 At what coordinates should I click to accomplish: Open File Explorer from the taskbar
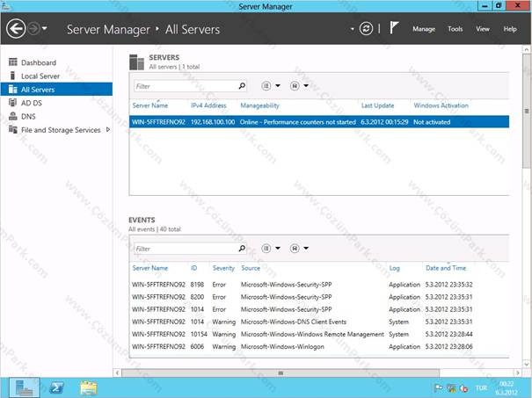pyautogui.click(x=89, y=387)
